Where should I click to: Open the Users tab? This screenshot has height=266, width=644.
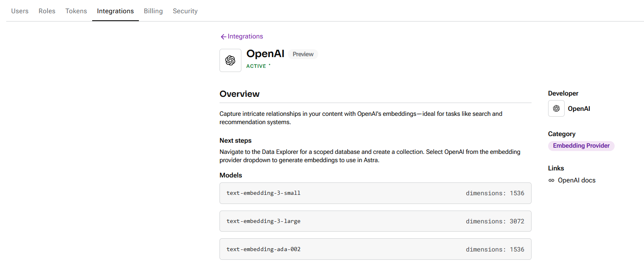click(x=20, y=11)
